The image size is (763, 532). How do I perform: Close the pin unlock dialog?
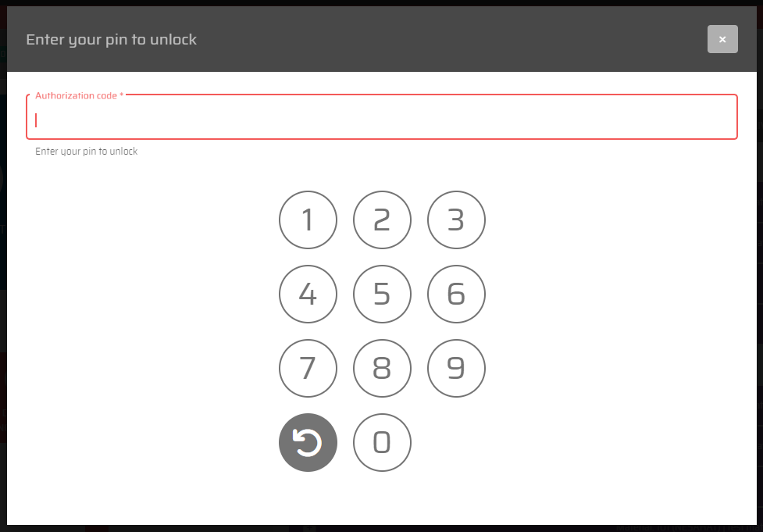pos(722,39)
